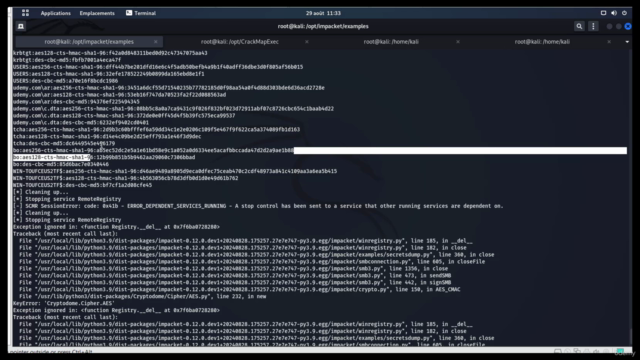Close the third /home/kali tab
This screenshot has height=360, width=640.
[x=458, y=42]
